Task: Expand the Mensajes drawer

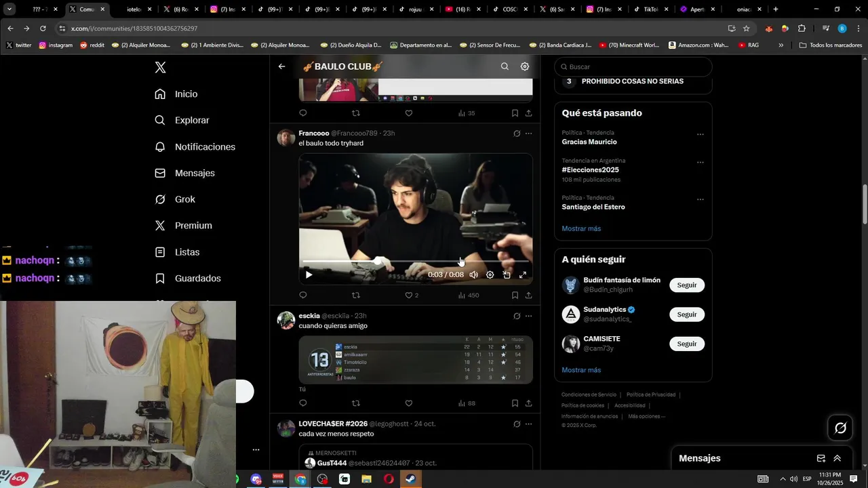Action: click(837, 459)
